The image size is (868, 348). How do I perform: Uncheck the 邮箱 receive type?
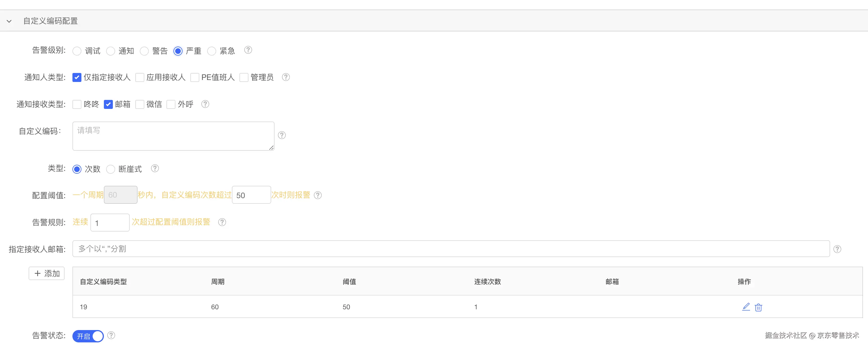pos(108,104)
